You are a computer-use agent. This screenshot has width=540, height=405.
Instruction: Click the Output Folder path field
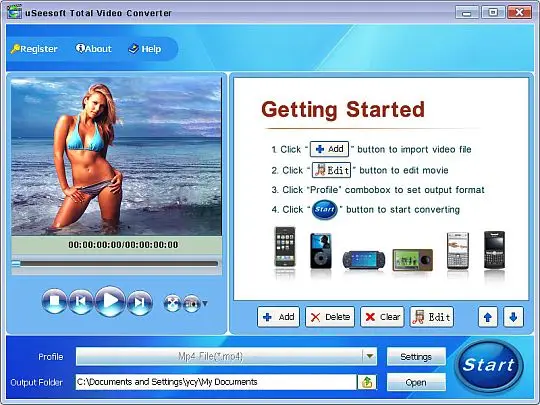216,382
